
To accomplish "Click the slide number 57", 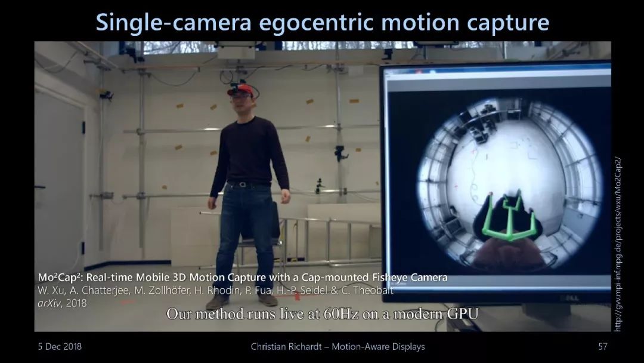I will click(x=602, y=346).
